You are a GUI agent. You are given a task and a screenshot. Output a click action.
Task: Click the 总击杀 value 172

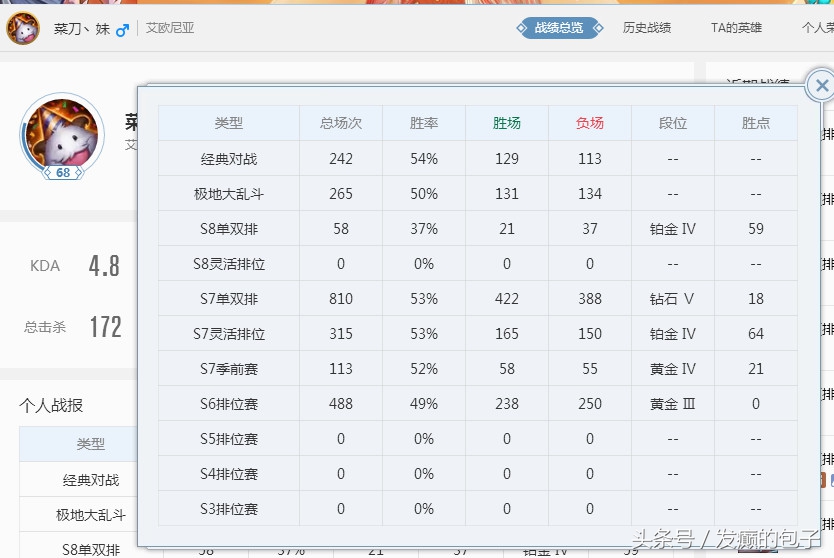[x=105, y=327]
